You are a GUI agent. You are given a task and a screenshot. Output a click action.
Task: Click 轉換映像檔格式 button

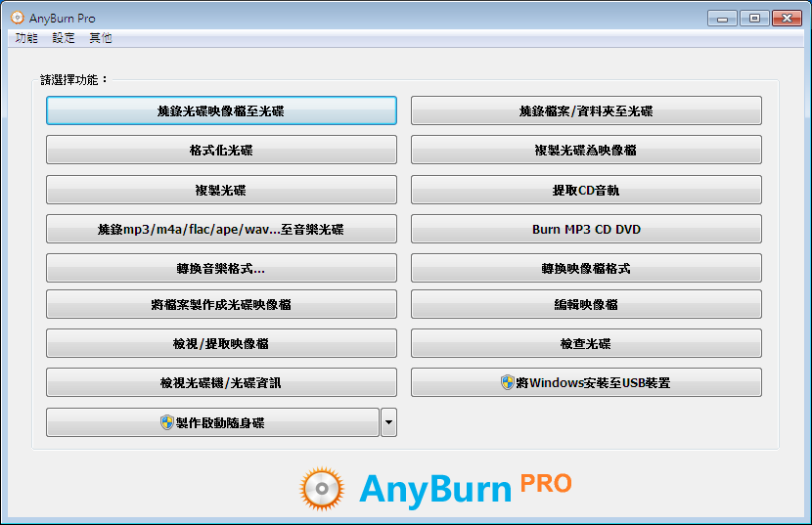586,268
